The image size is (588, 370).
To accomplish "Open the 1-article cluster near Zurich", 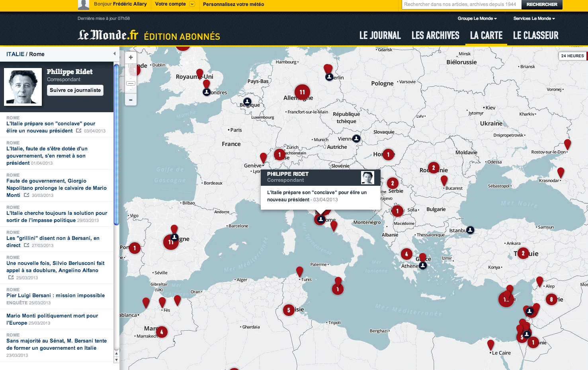I will 279,154.
